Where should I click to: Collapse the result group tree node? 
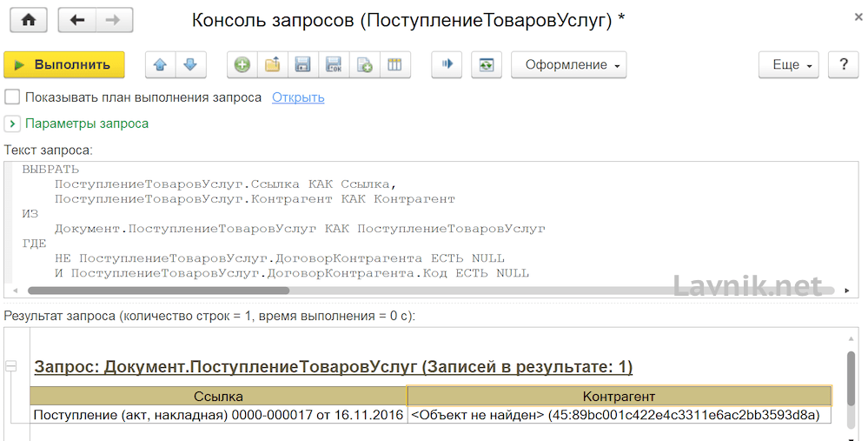click(x=11, y=366)
